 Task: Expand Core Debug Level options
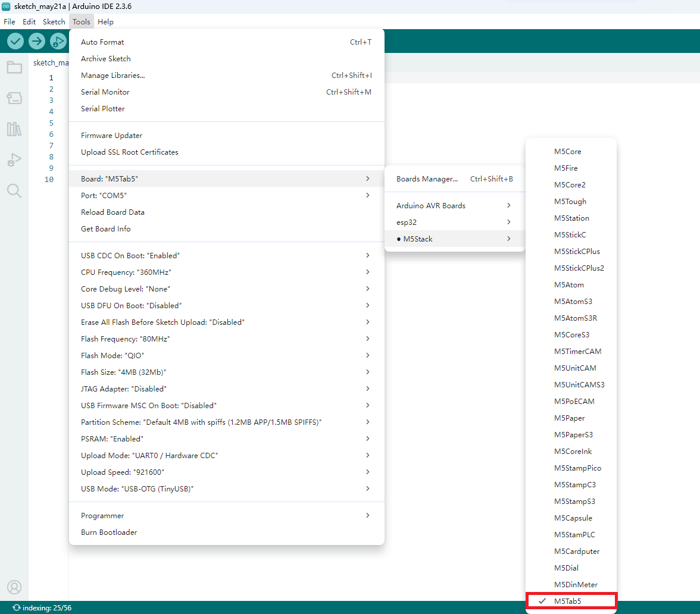coord(227,289)
